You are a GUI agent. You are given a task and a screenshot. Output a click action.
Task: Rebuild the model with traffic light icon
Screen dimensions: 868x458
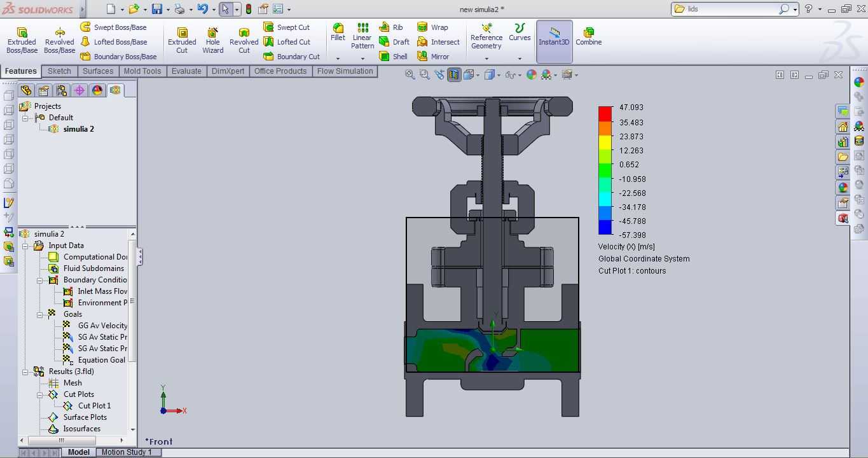[x=248, y=9]
